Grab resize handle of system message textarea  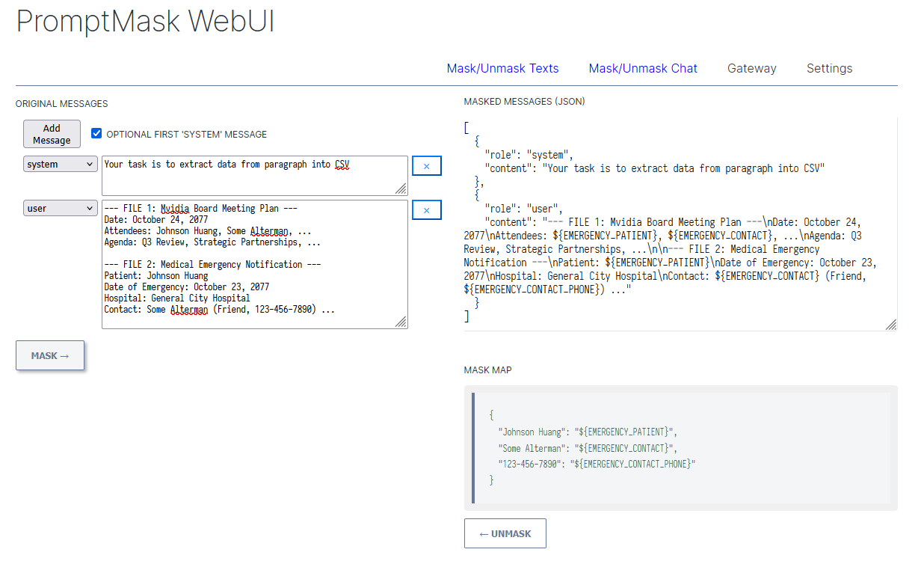[401, 189]
